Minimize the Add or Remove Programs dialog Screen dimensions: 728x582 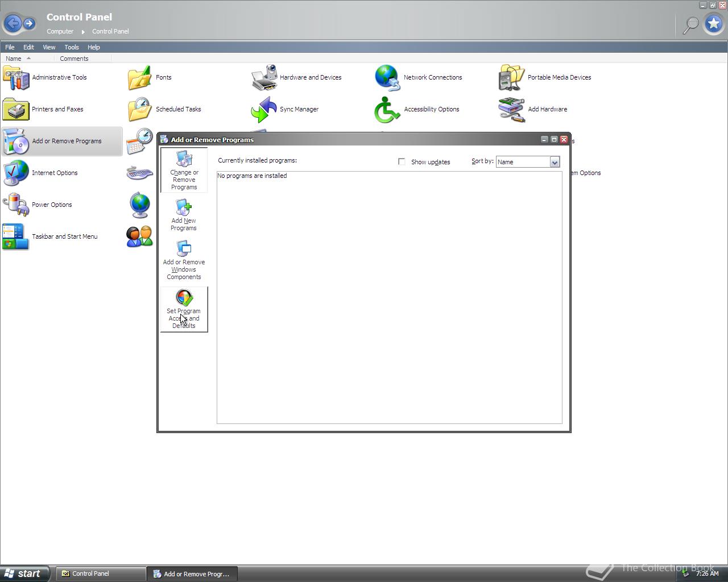click(544, 139)
